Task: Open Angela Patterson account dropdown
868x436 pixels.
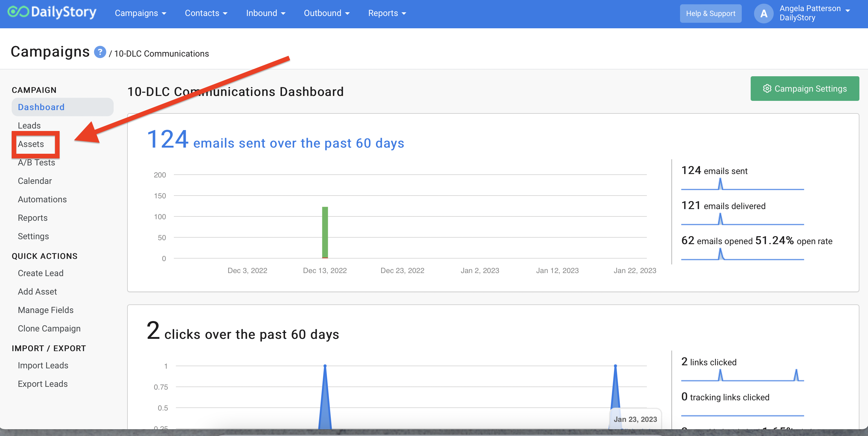Action: [x=815, y=13]
